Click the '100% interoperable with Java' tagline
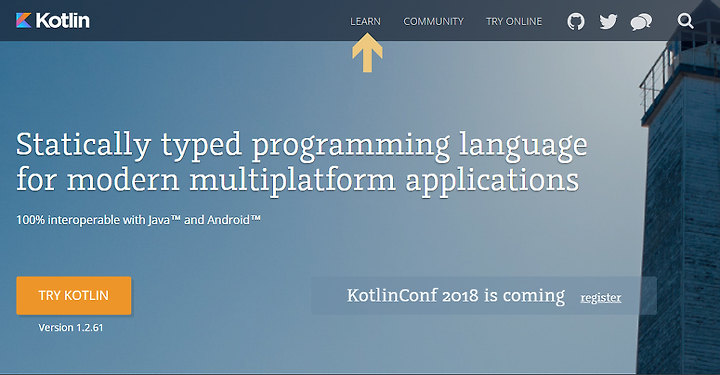The height and width of the screenshot is (375, 720). click(138, 220)
